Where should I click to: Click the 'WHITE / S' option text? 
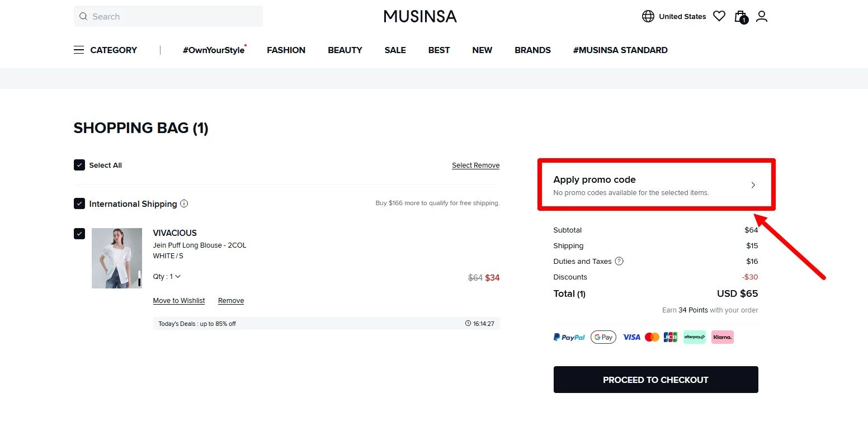[168, 255]
